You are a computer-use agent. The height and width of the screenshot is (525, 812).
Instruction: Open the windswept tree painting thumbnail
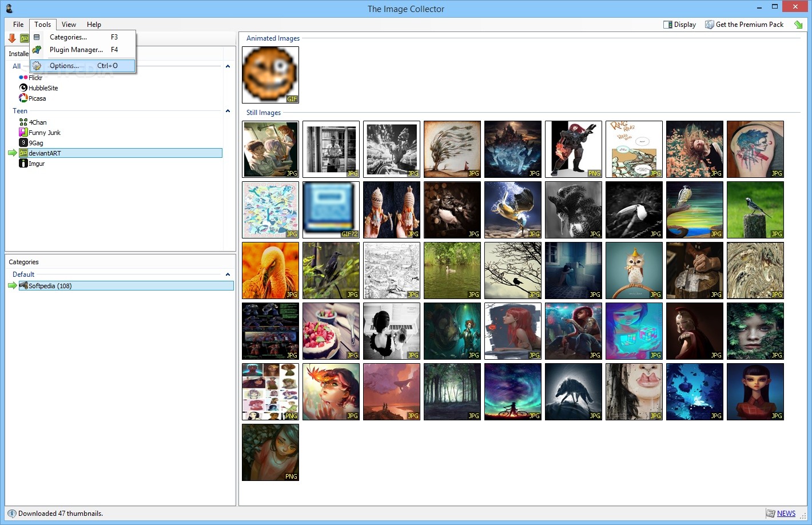click(x=452, y=149)
